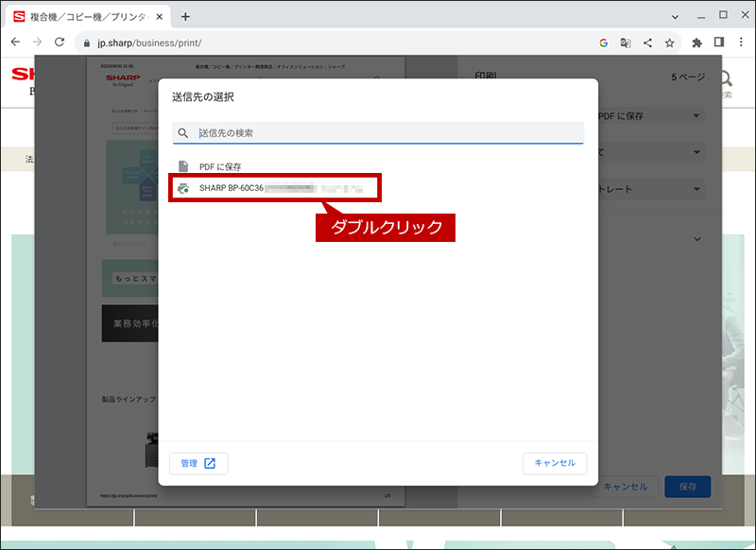Toggle the side panel icon
The image size is (756, 550).
click(719, 43)
